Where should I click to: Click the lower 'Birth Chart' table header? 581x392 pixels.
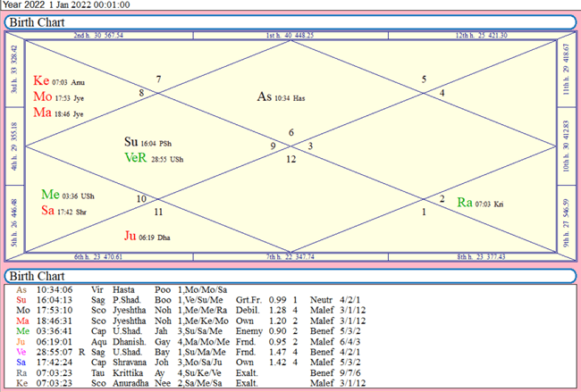(x=290, y=275)
